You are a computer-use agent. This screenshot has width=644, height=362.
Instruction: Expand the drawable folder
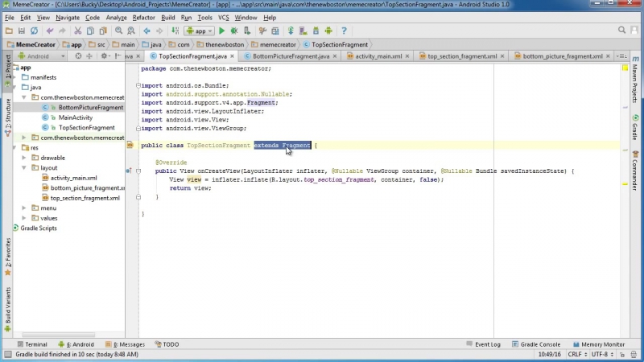coord(24,158)
